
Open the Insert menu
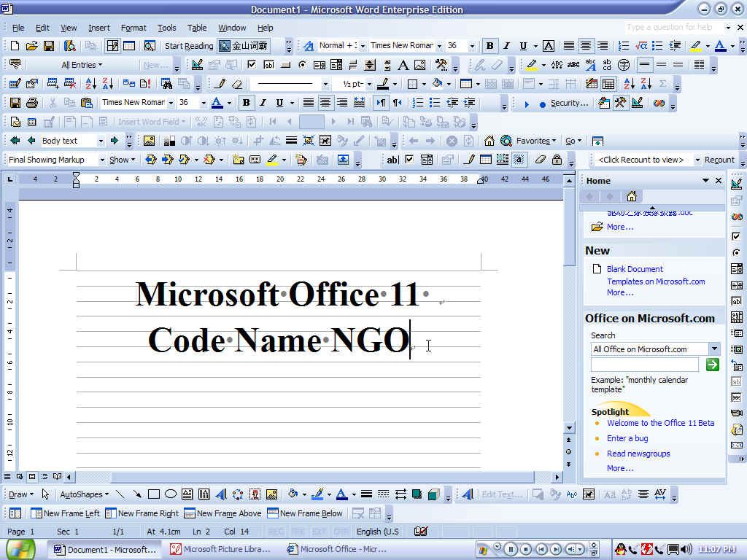click(98, 28)
